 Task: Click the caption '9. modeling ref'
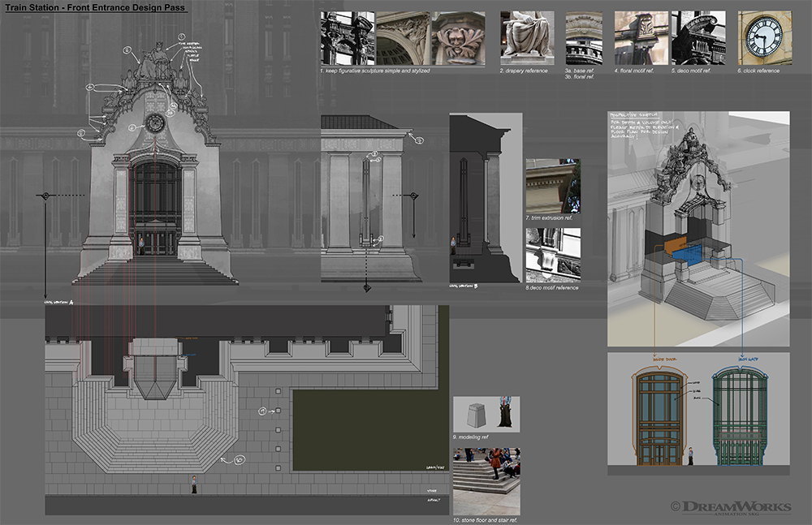pos(470,437)
